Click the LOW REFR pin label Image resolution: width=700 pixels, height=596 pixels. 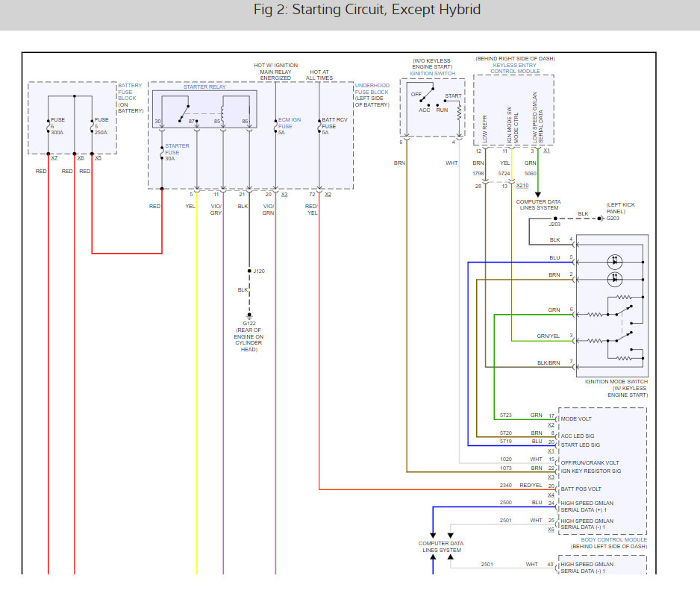(485, 129)
